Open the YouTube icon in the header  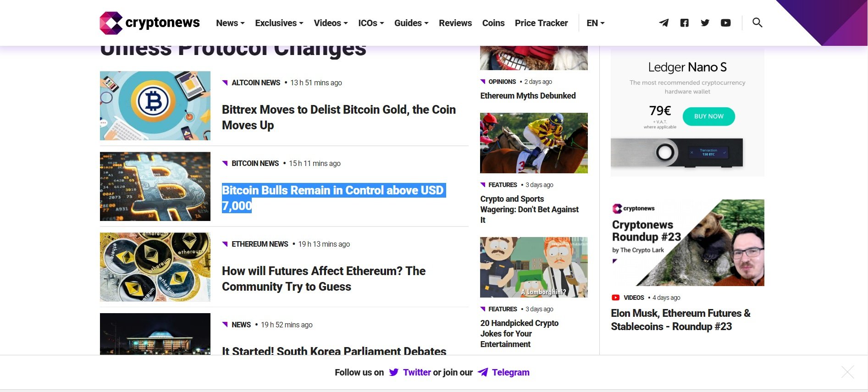(x=725, y=23)
